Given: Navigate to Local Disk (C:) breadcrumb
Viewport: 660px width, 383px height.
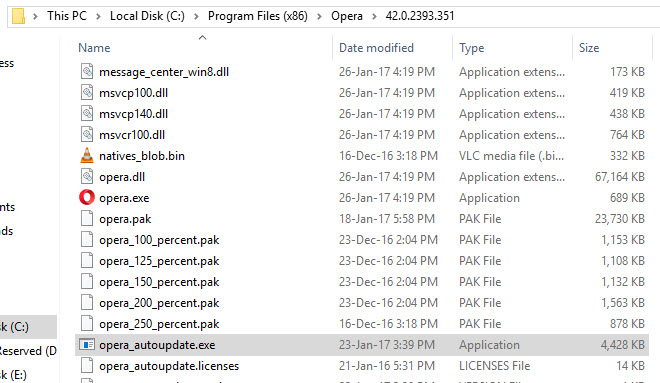Looking at the screenshot, I should (x=147, y=16).
